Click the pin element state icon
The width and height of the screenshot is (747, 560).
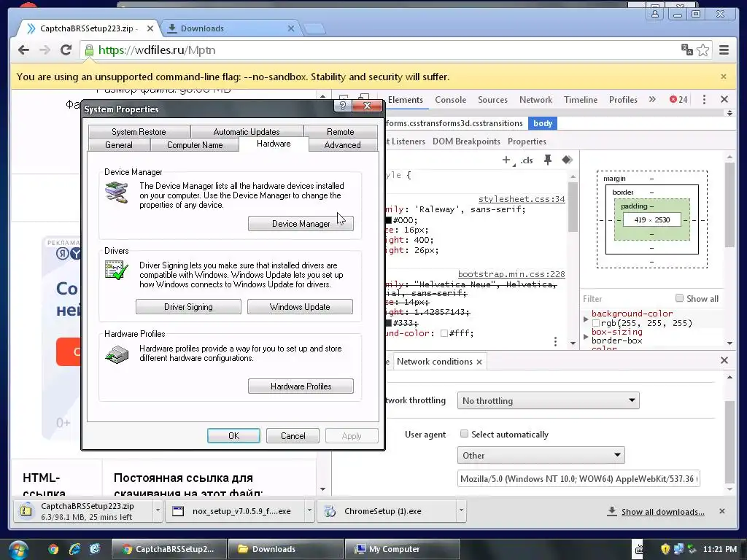click(x=548, y=160)
